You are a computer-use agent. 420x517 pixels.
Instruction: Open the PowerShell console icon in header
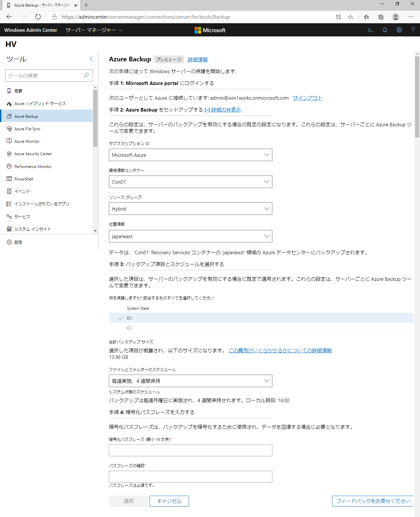tap(370, 30)
